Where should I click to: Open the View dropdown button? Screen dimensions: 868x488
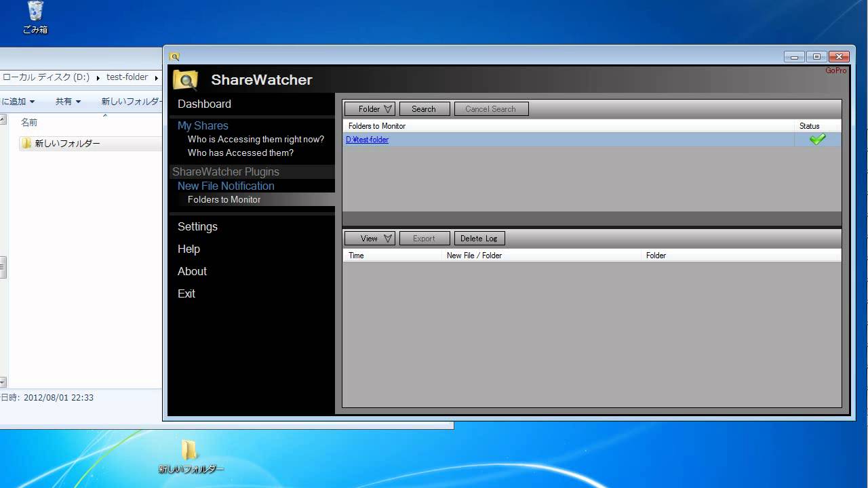[370, 239]
